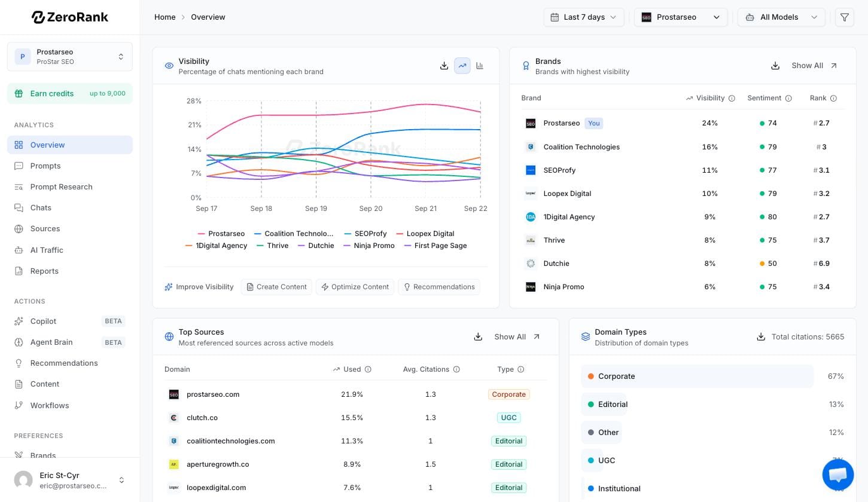
Task: Select the Editorial domain type bar
Action: 604,405
